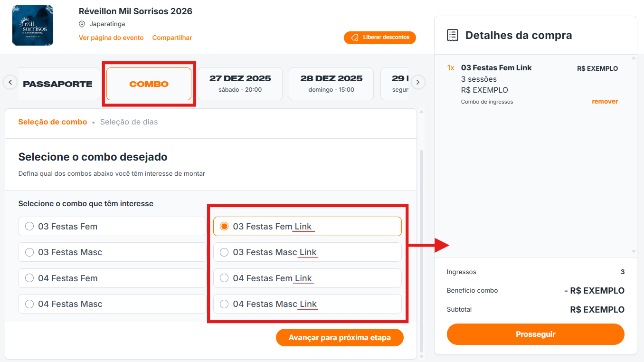Click the location pin icon beside Japaratinga
Image resolution: width=644 pixels, height=362 pixels.
click(82, 24)
